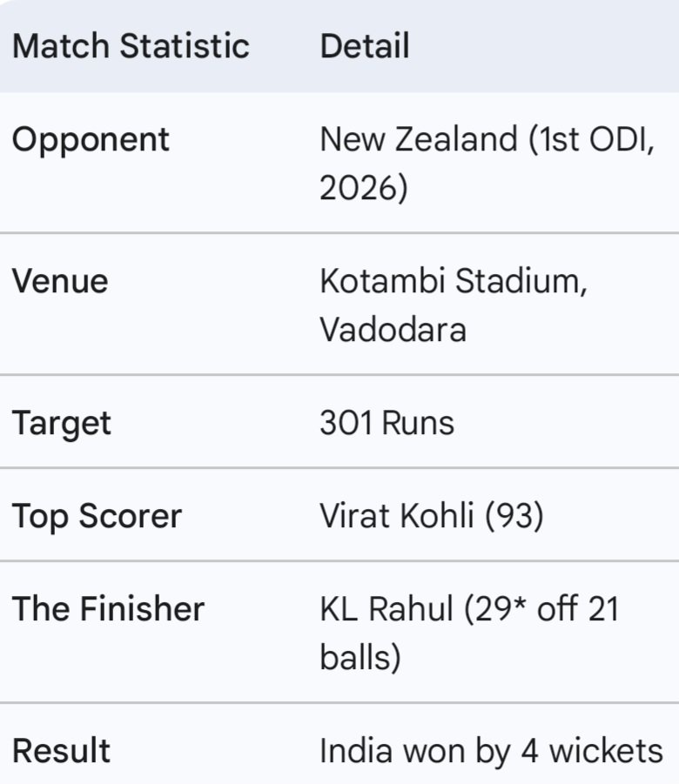The width and height of the screenshot is (679, 784).
Task: Click the "4 wickets" text in Result row
Action: (x=593, y=751)
